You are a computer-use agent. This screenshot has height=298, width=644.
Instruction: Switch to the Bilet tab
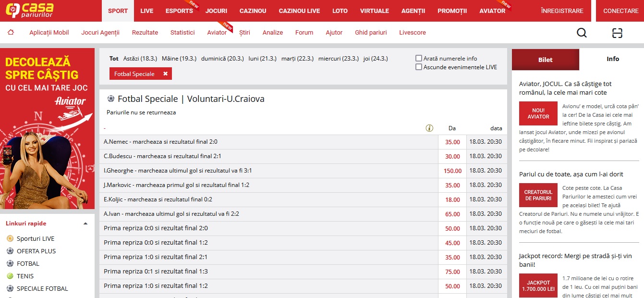pyautogui.click(x=546, y=60)
